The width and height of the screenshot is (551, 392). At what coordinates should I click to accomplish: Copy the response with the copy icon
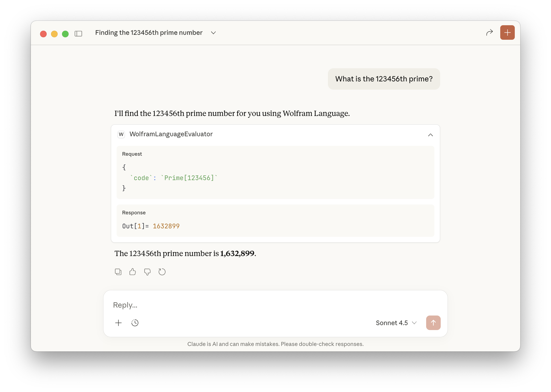(x=118, y=272)
